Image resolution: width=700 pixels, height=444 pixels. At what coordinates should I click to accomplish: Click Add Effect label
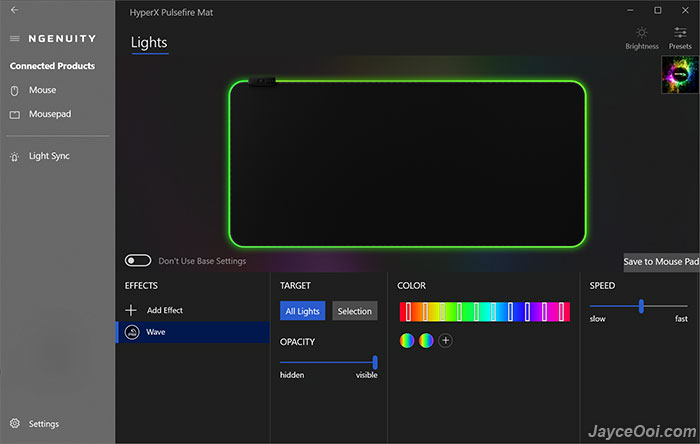click(x=165, y=310)
